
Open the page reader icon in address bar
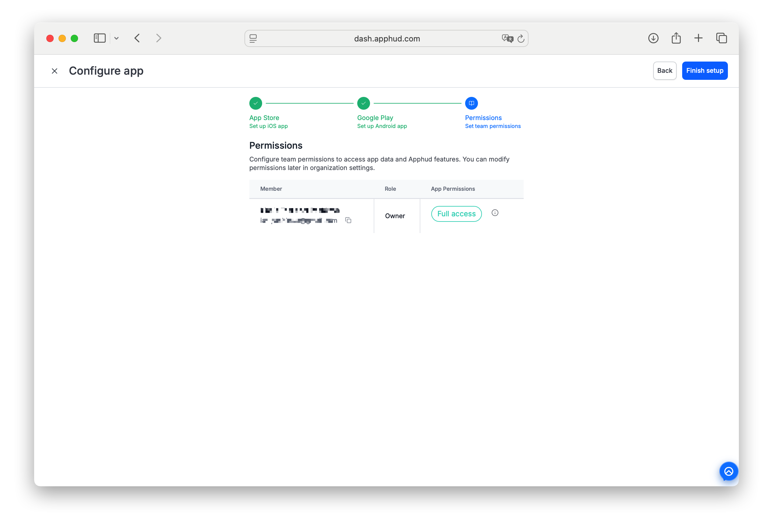(x=253, y=39)
